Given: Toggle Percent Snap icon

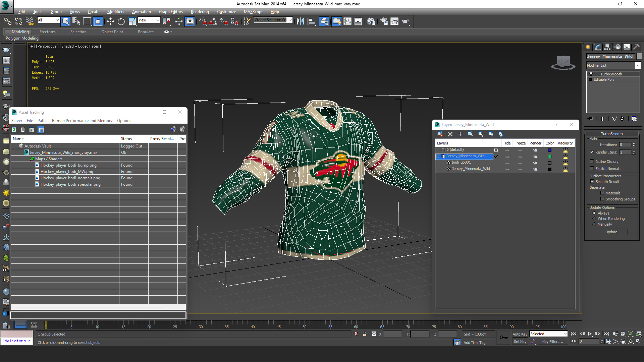Looking at the screenshot, I should point(224,21).
